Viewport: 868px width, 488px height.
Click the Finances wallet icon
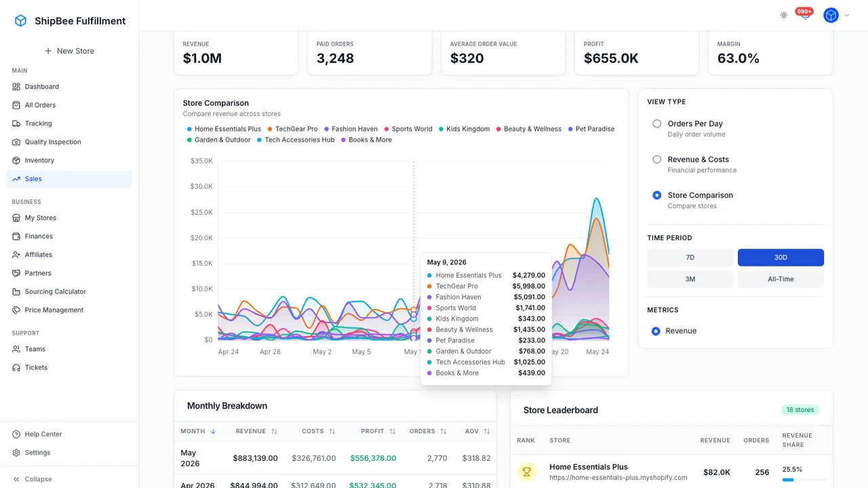click(17, 237)
